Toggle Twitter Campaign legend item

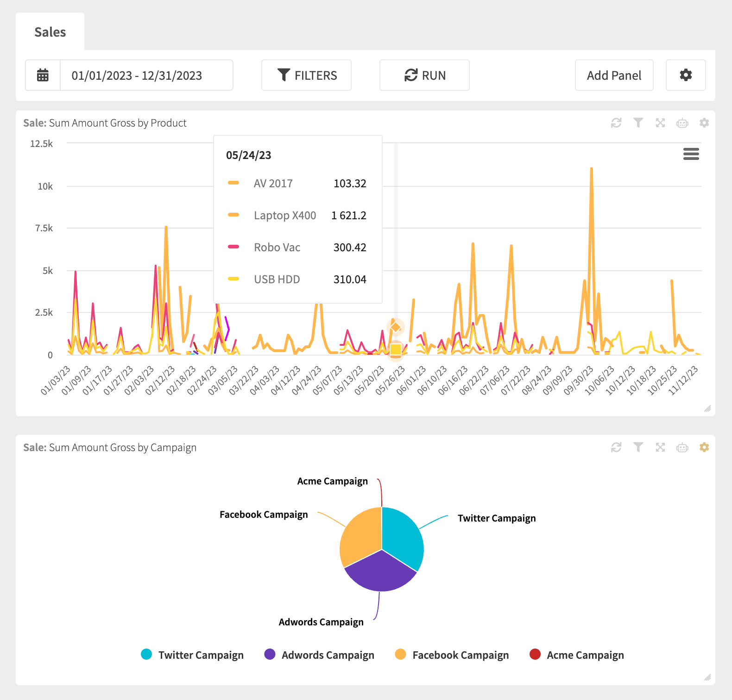192,655
